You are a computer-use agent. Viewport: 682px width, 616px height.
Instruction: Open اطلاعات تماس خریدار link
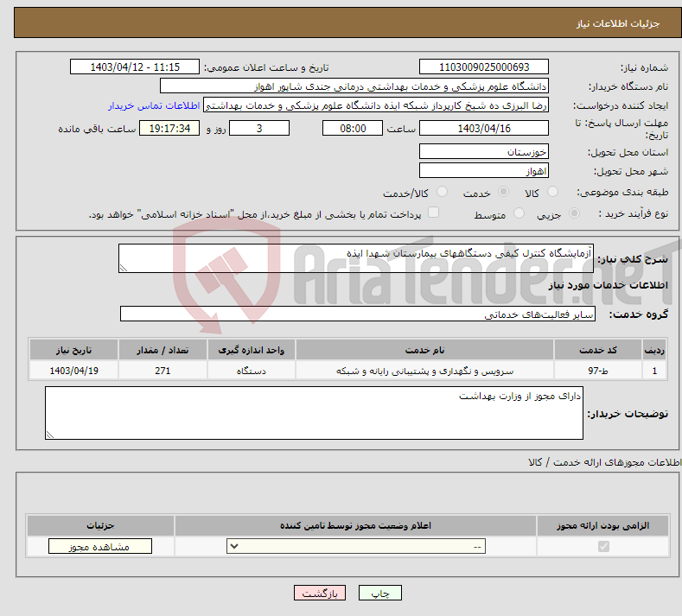[x=154, y=105]
